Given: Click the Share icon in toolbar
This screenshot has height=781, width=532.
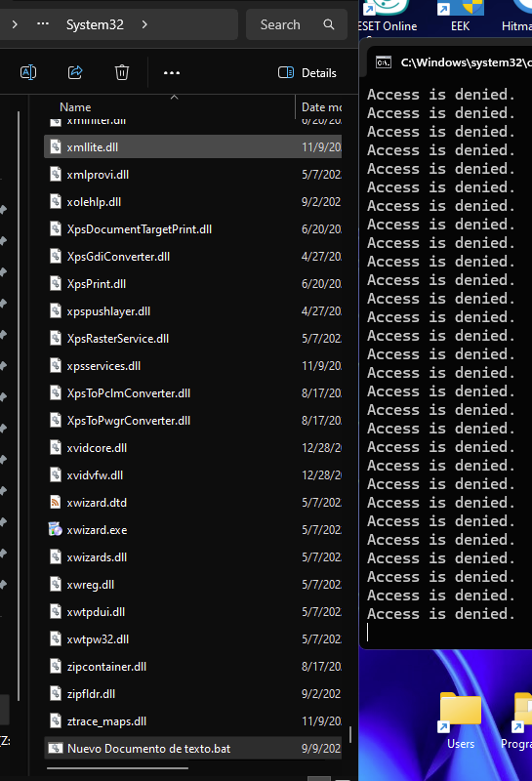Looking at the screenshot, I should (75, 72).
